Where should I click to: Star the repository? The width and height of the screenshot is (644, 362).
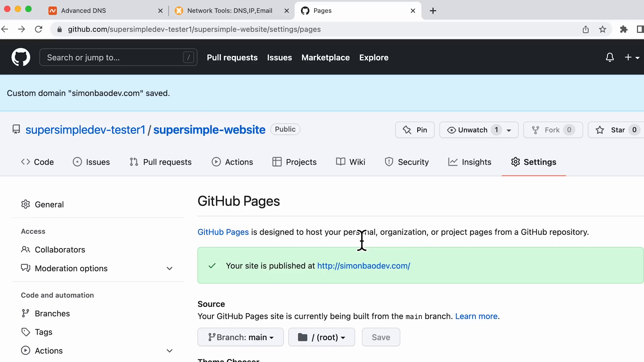point(616,130)
